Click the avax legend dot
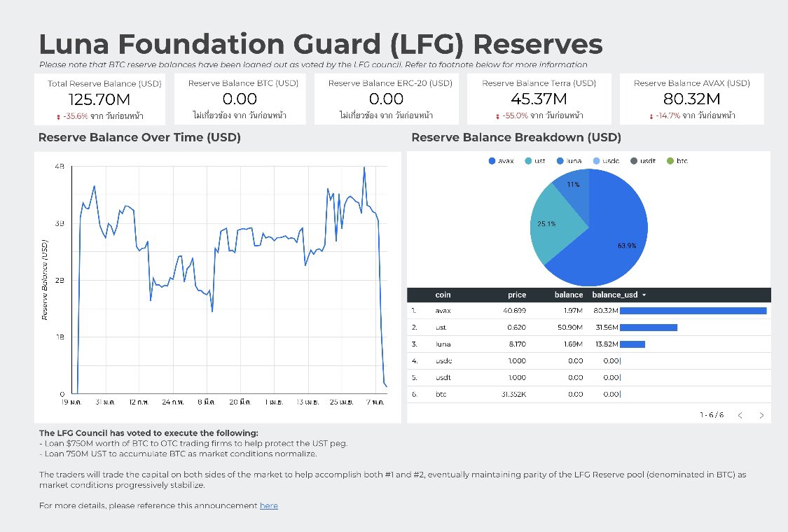 tap(492, 161)
